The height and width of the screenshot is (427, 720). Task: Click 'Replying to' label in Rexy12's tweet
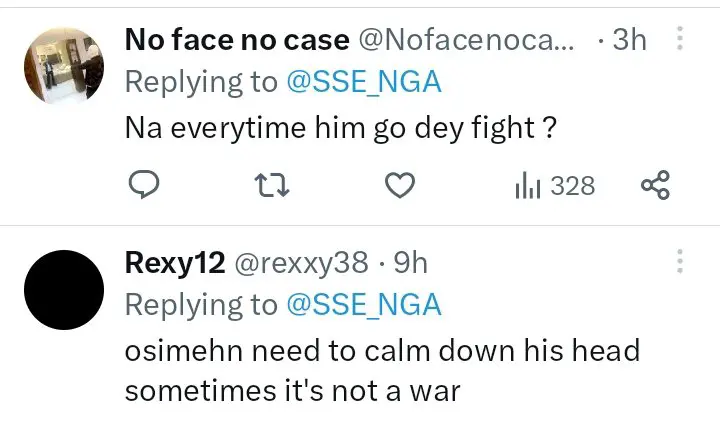coord(200,304)
